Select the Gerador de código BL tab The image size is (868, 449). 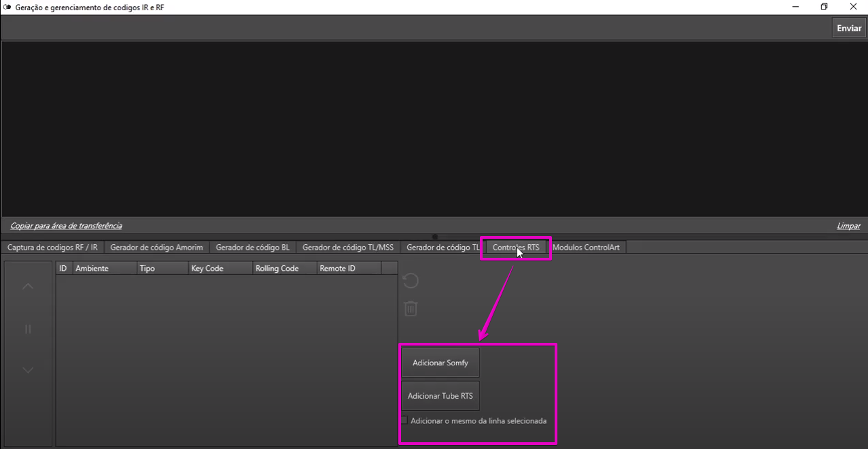[252, 248]
